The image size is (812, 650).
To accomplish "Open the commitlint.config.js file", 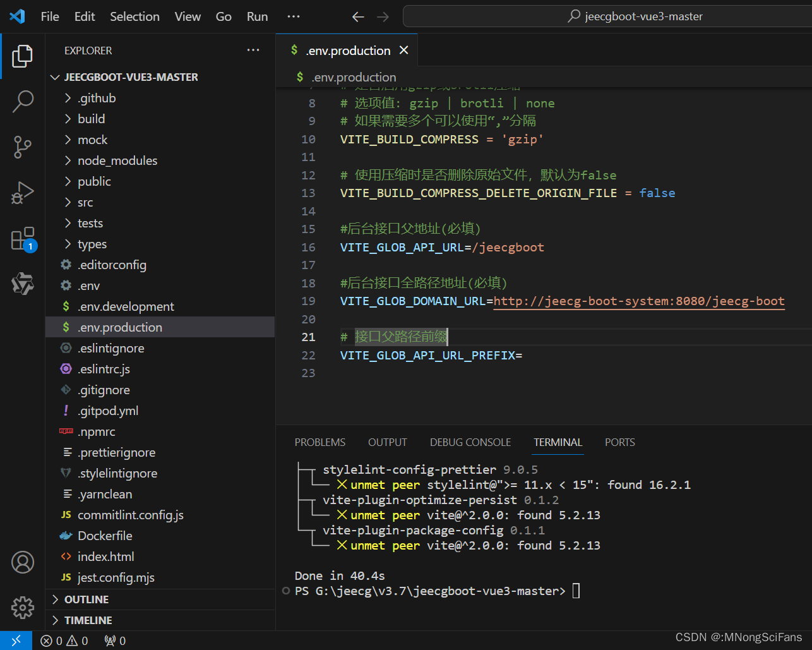I will [160, 515].
